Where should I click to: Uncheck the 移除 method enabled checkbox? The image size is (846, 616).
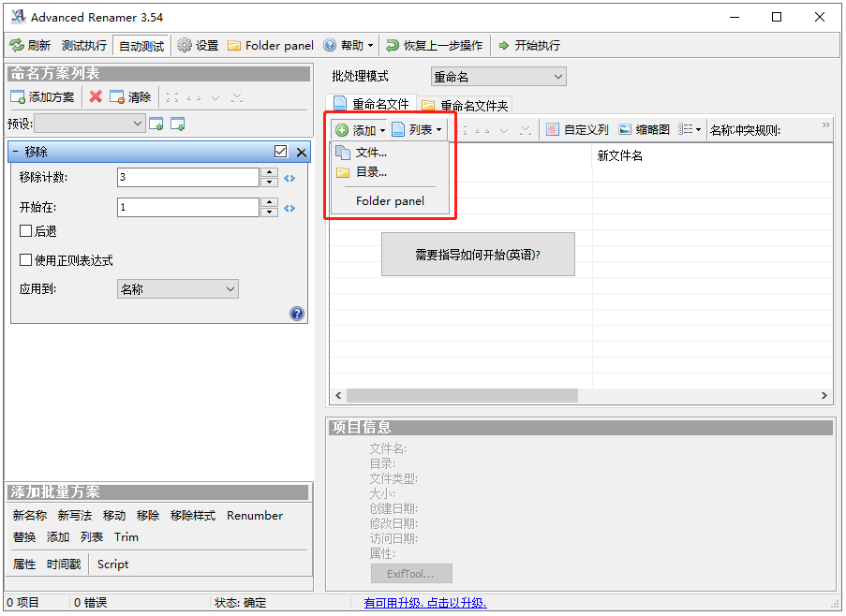click(x=280, y=152)
